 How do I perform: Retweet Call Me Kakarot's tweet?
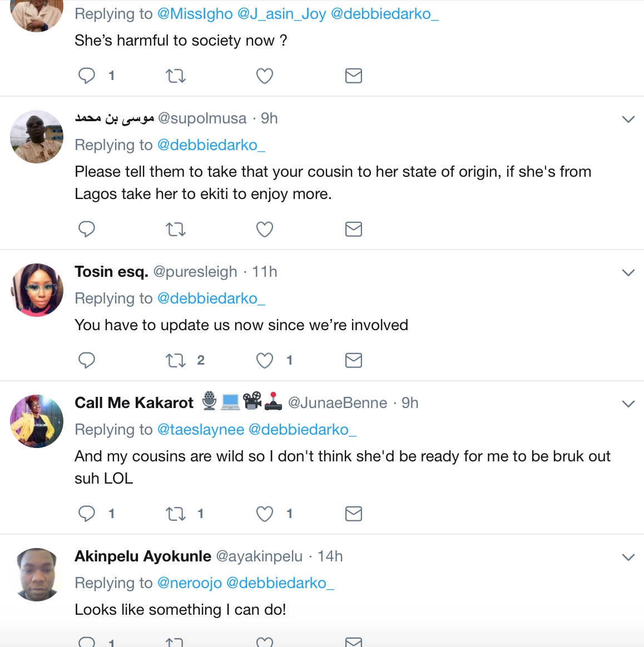[x=176, y=514]
